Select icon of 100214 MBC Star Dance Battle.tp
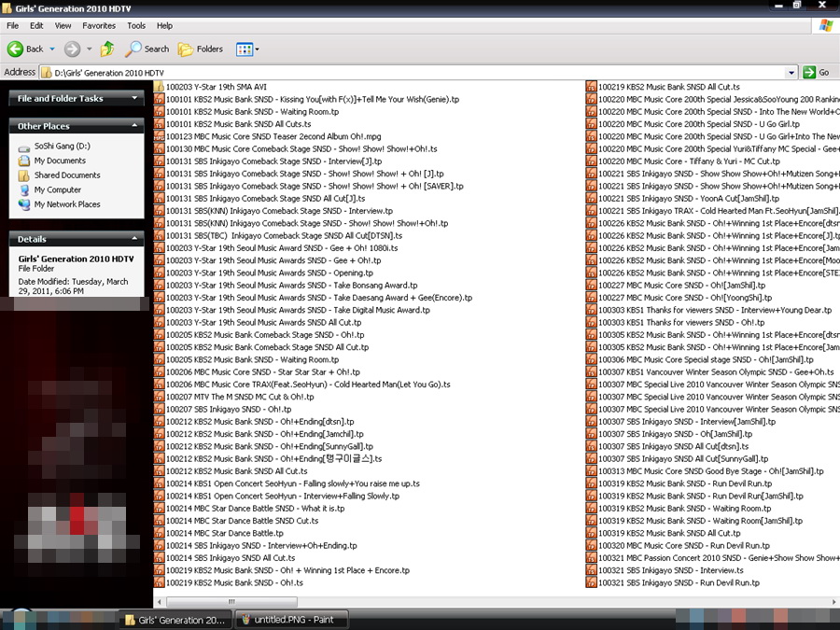This screenshot has width=840, height=630. pyautogui.click(x=159, y=534)
